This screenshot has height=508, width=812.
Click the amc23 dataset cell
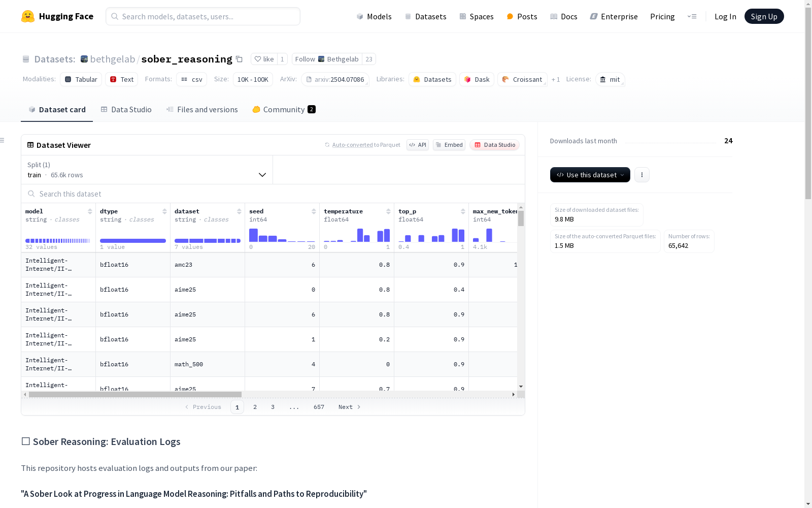coord(208,265)
